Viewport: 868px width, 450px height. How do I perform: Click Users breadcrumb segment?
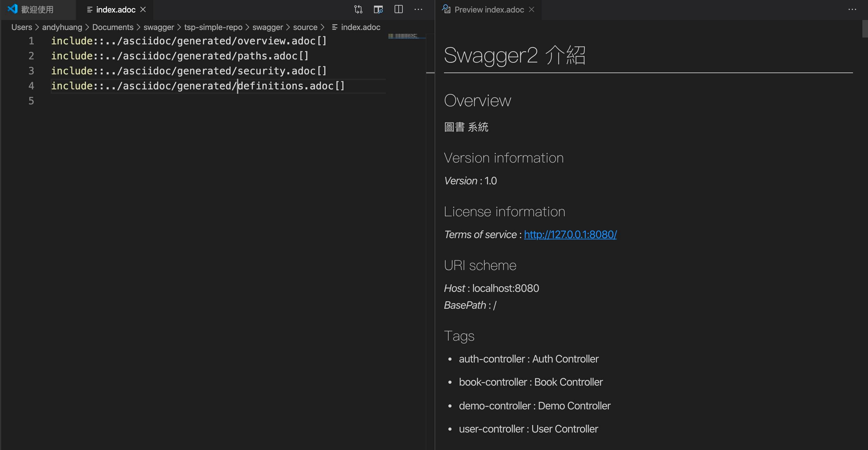(x=22, y=27)
